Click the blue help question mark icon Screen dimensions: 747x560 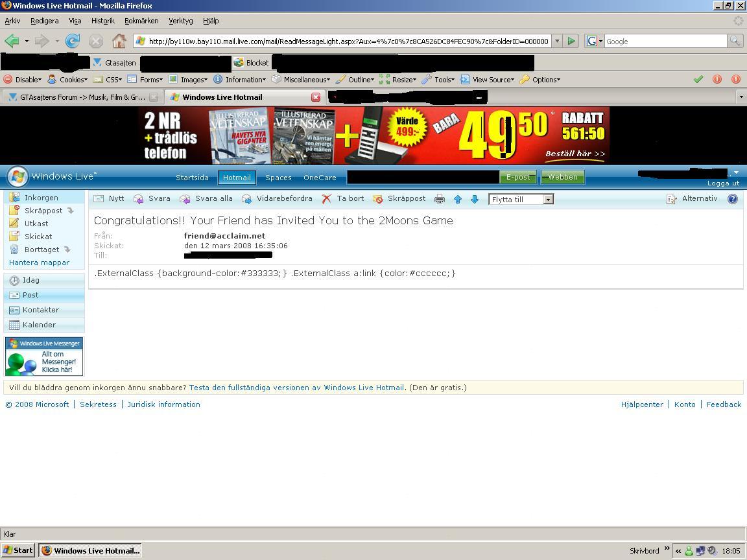pyautogui.click(x=733, y=199)
